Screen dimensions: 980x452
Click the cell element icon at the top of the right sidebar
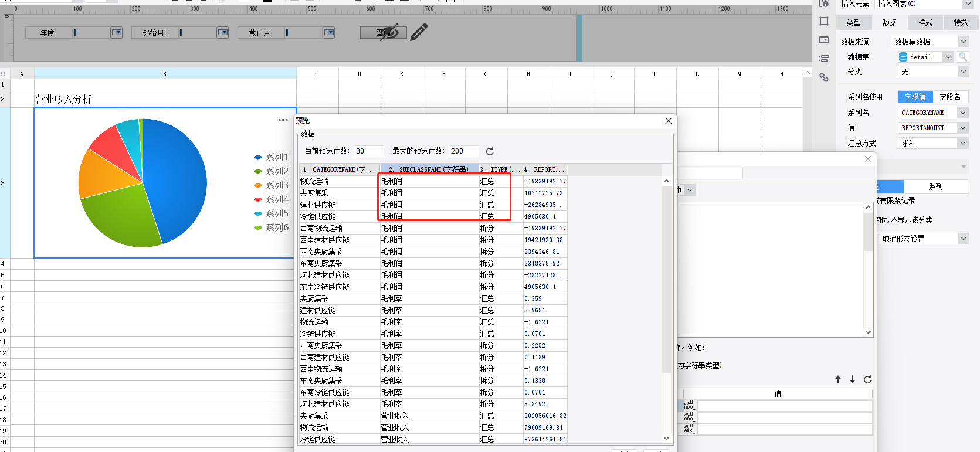824,4
